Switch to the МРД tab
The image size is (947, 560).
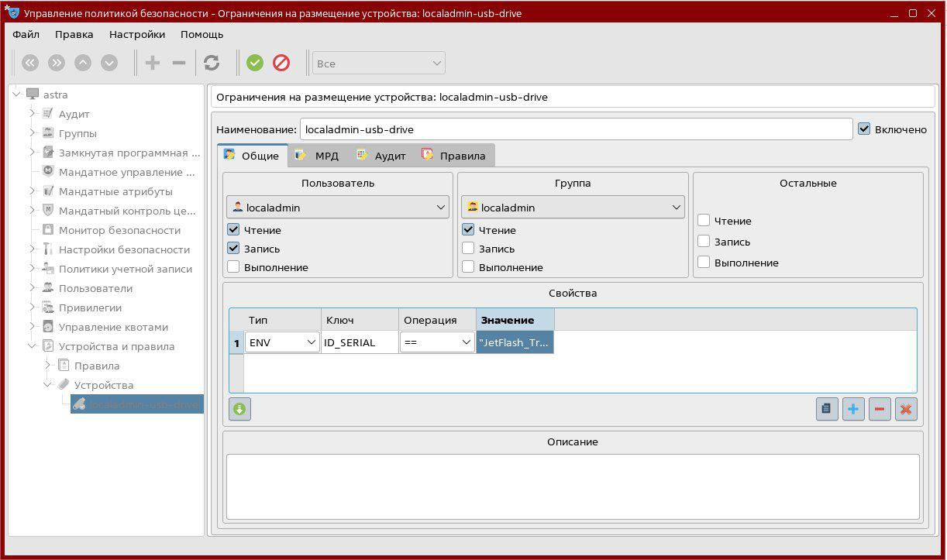click(319, 156)
